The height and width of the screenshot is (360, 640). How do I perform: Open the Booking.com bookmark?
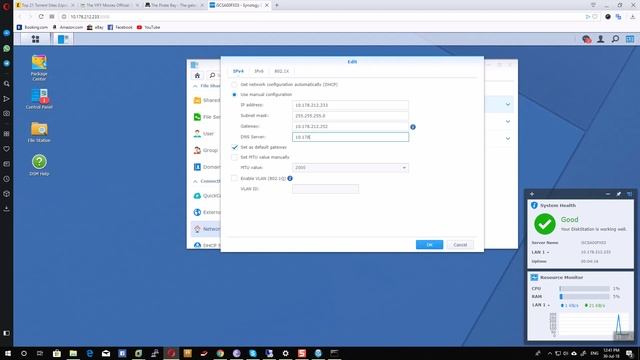[x=32, y=27]
